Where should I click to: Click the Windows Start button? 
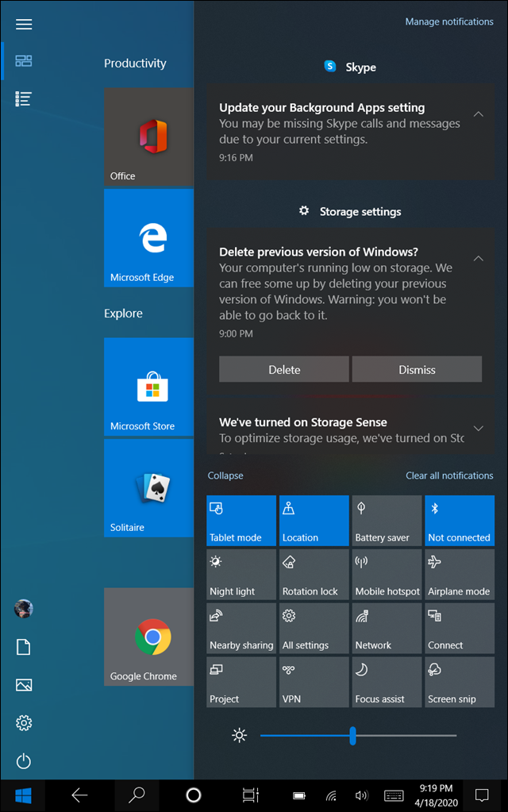(23, 795)
